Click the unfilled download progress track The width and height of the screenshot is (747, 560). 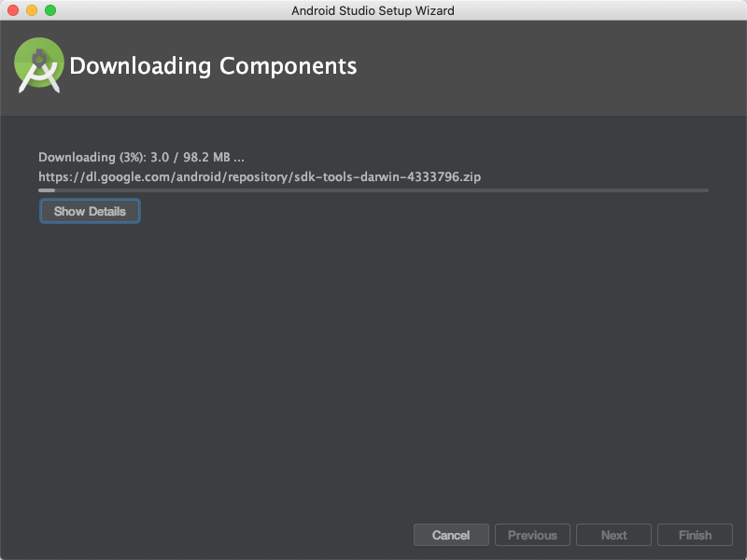pyautogui.click(x=381, y=190)
